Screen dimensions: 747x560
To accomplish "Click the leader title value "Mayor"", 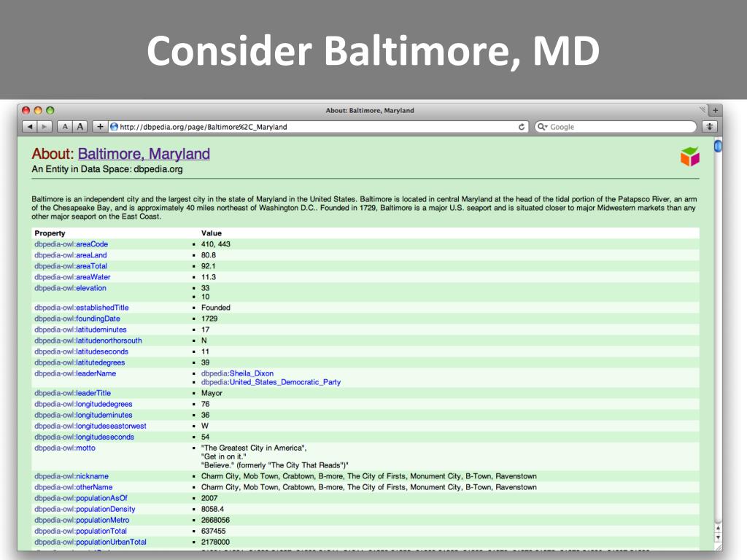I will pyautogui.click(x=212, y=393).
